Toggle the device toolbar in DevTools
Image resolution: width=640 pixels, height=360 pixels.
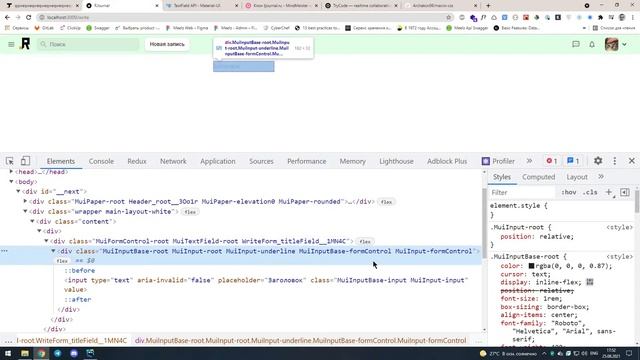pyautogui.click(x=25, y=161)
